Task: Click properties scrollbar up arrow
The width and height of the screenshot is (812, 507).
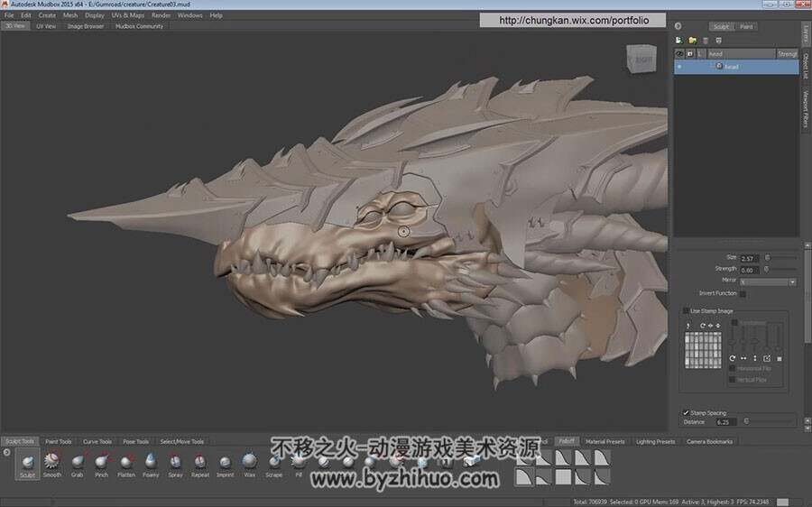Action: click(x=807, y=245)
